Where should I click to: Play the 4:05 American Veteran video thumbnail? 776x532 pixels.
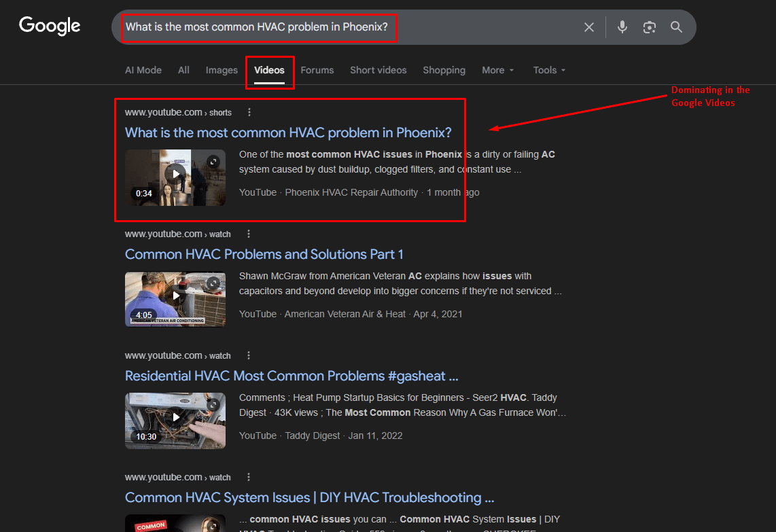pos(175,300)
